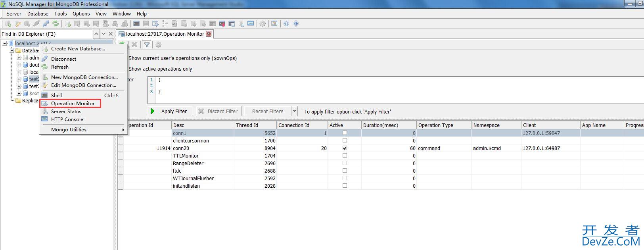Click the Apply Filter button
Screen dimensions: 644x250
click(x=170, y=112)
